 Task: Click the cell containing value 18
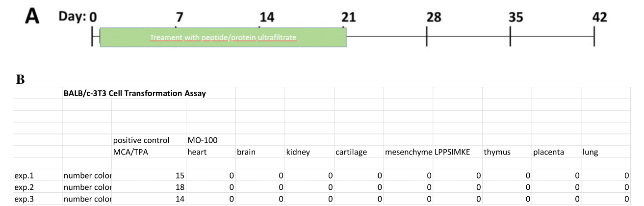pyautogui.click(x=149, y=187)
